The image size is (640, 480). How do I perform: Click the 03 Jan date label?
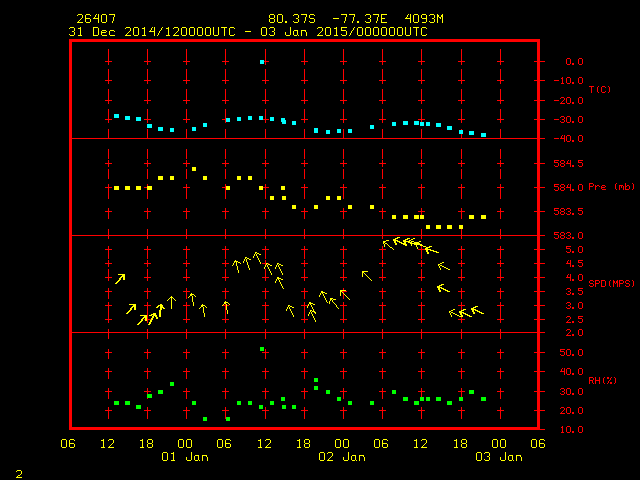pos(498,457)
